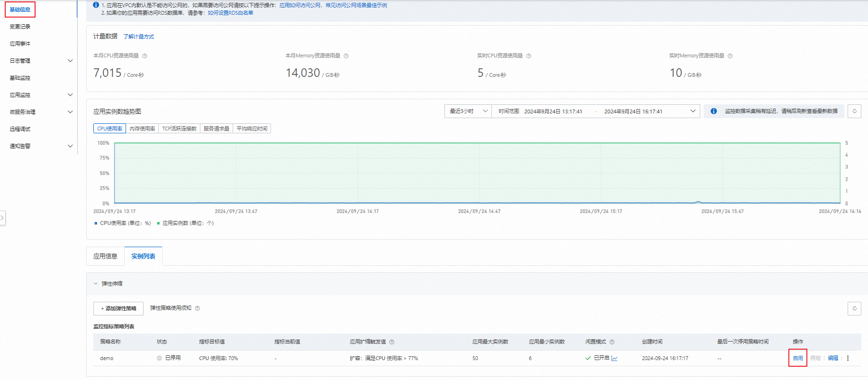The width and height of the screenshot is (868, 380).
Task: Click help icon in 闲置模式 column header
Action: click(612, 342)
